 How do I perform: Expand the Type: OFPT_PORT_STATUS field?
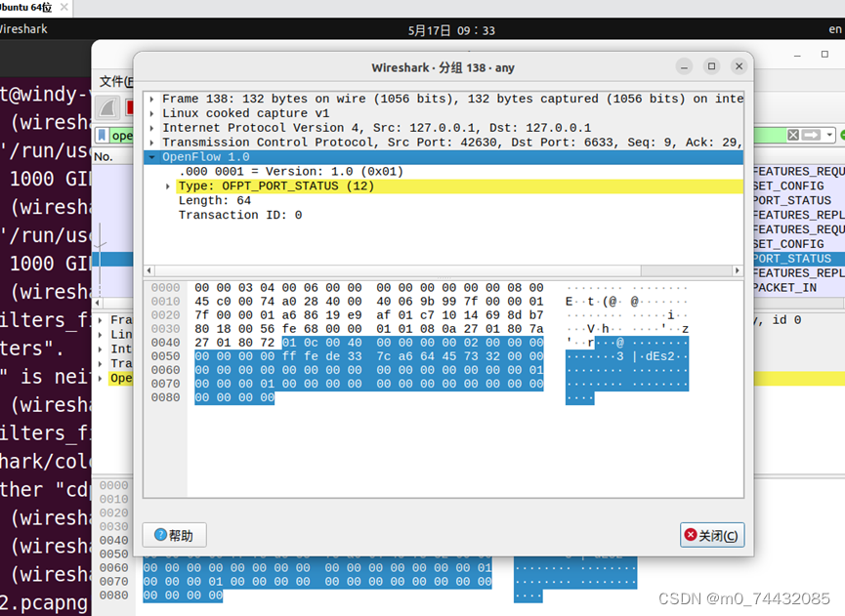[x=167, y=185]
